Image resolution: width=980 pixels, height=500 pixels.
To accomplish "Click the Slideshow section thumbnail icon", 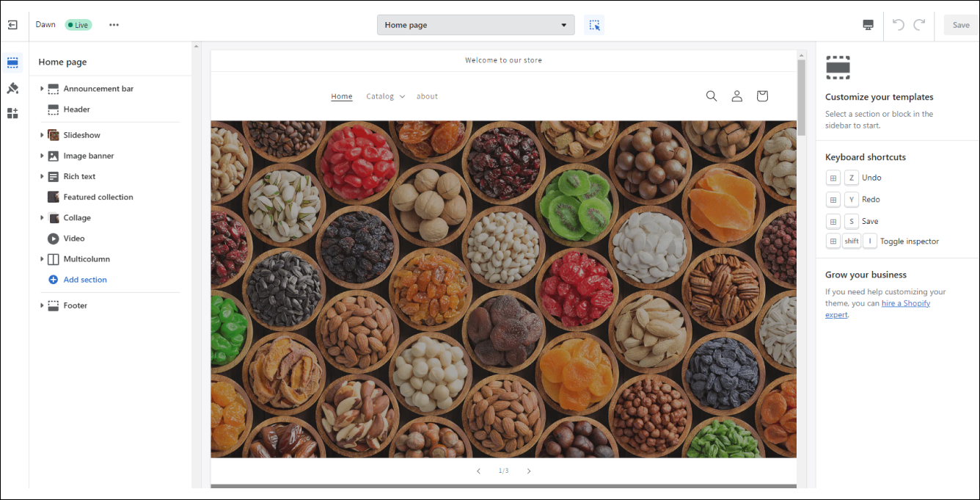I will (x=53, y=135).
